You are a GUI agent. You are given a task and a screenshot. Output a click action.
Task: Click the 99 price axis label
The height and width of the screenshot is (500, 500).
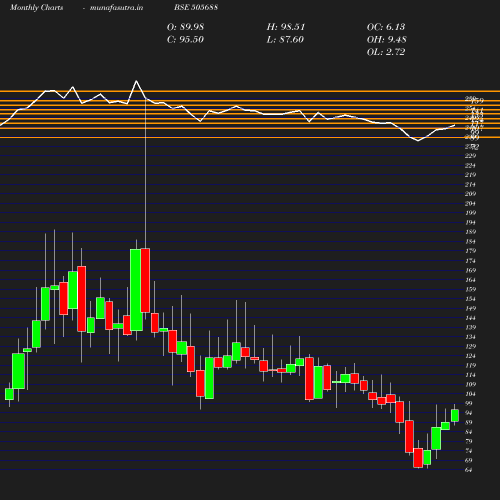[x=469, y=403]
